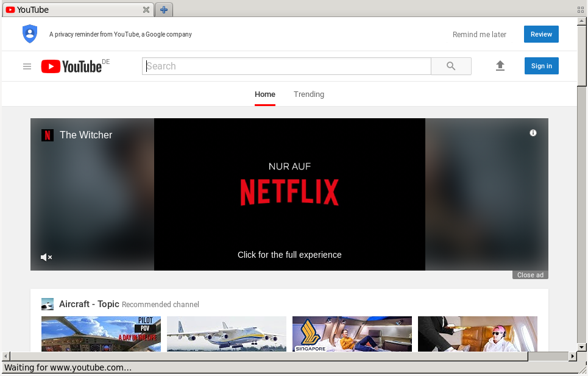Click the Netflix logo in ad
Image resolution: width=588 pixels, height=376 pixels.
click(x=289, y=192)
